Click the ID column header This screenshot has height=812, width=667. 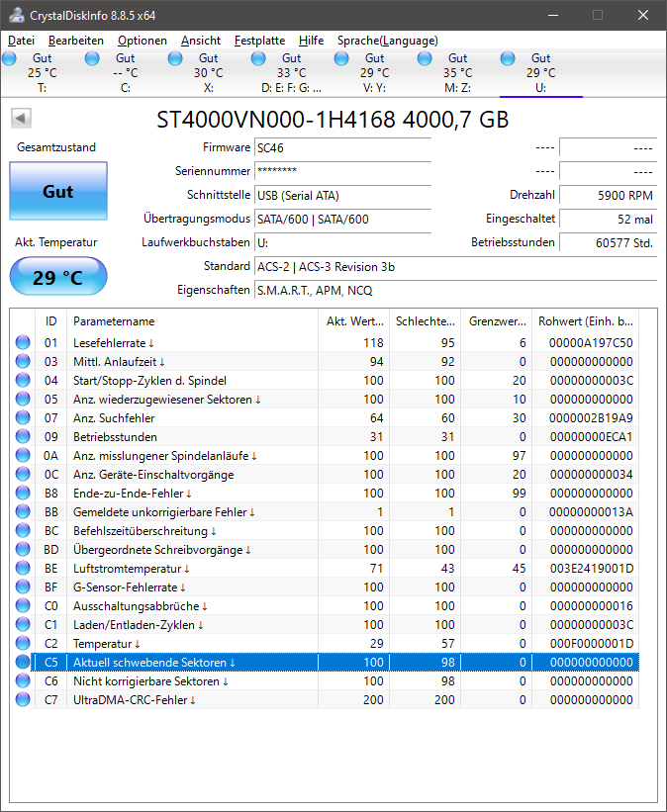coord(50,321)
